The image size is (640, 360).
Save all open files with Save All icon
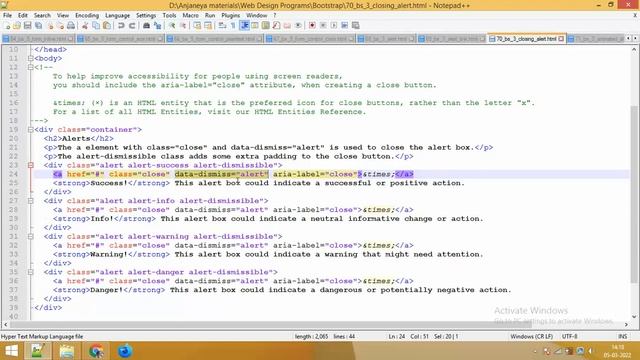tap(38, 26)
